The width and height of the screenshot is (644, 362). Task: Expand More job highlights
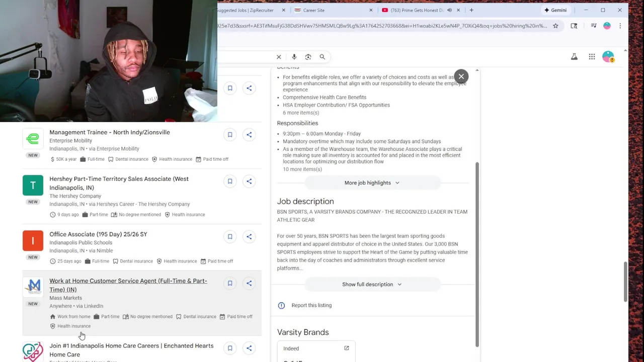372,183
